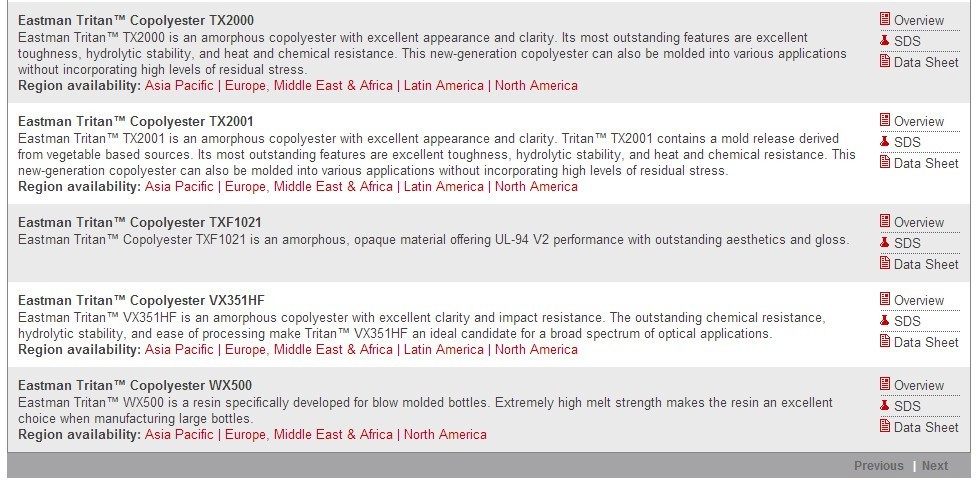978x484 pixels.
Task: Go to the Previous results page
Action: click(878, 466)
